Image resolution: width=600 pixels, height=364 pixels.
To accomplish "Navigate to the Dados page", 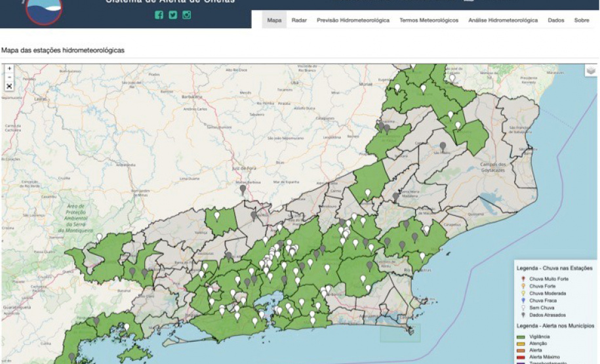I will click(556, 20).
